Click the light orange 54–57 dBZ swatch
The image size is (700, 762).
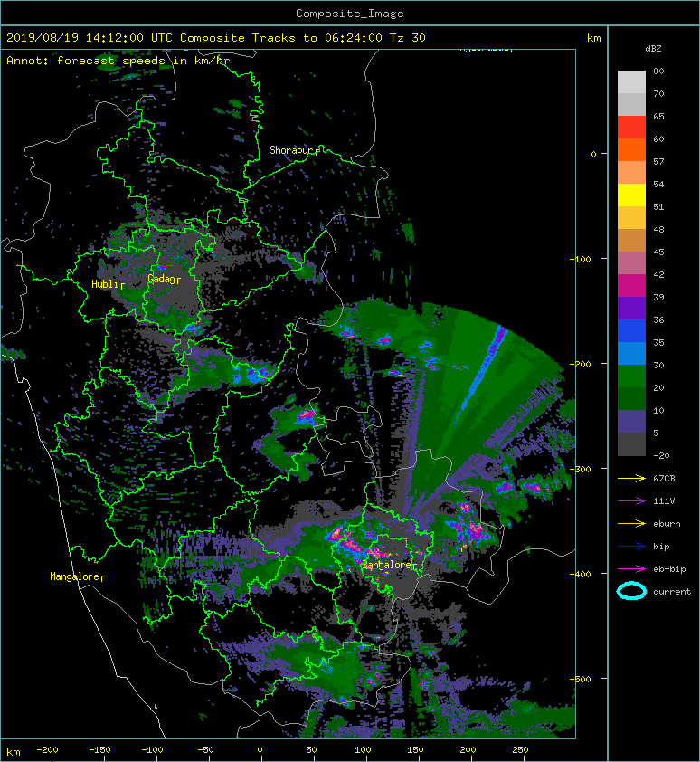pos(631,173)
